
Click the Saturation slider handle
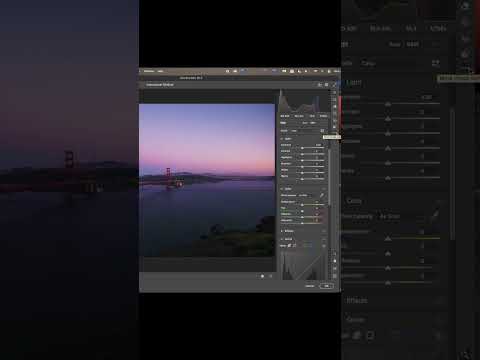point(302,223)
